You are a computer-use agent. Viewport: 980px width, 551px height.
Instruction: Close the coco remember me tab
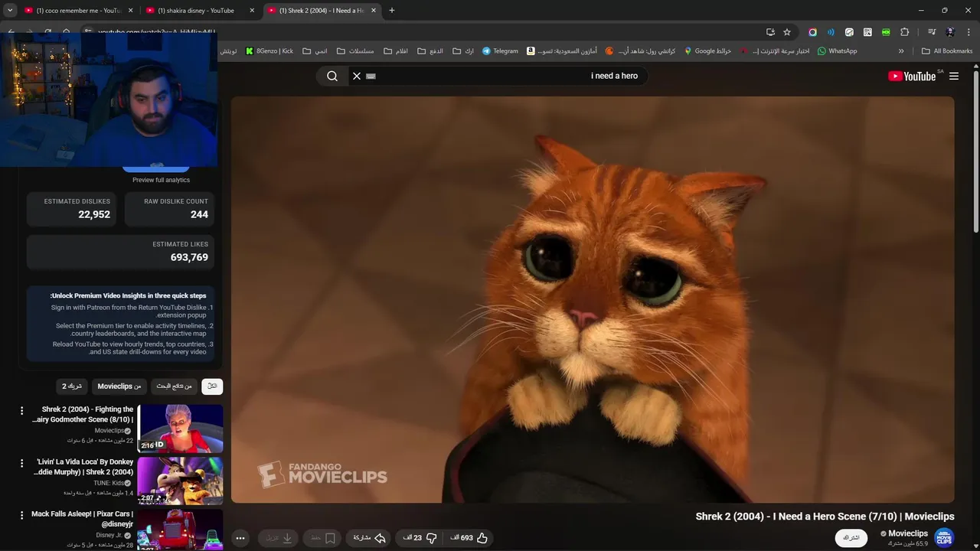[131, 11]
